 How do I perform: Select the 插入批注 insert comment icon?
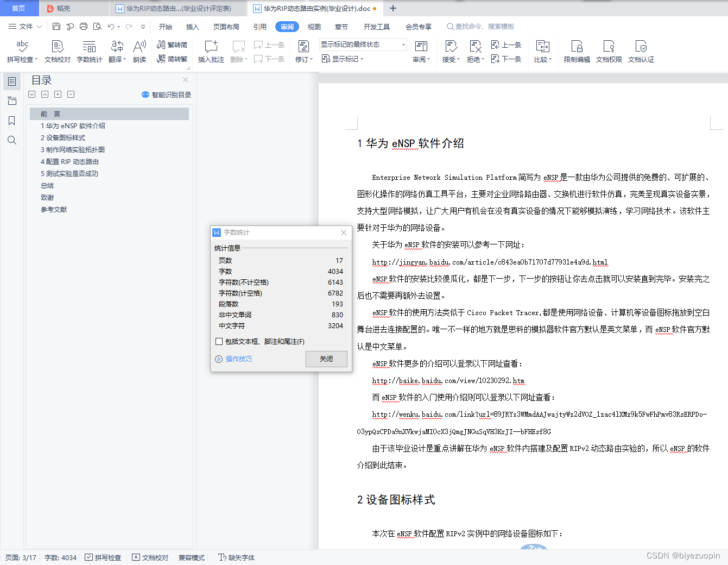click(211, 52)
